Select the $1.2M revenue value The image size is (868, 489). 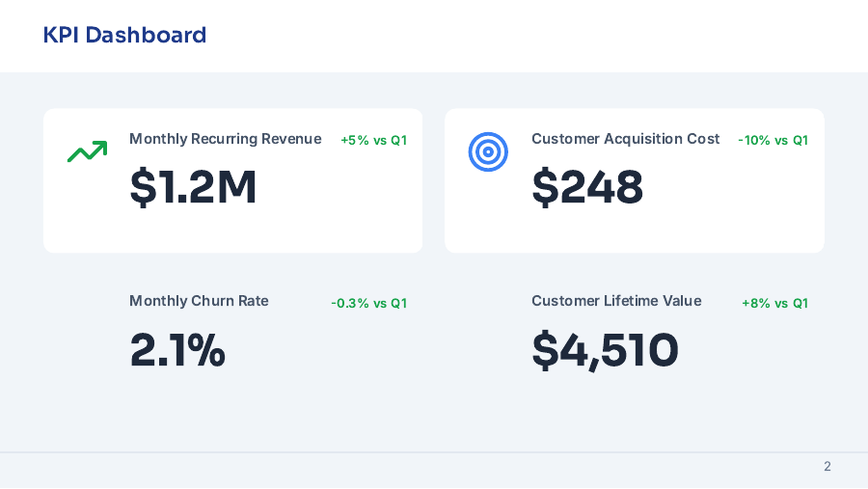click(x=193, y=187)
